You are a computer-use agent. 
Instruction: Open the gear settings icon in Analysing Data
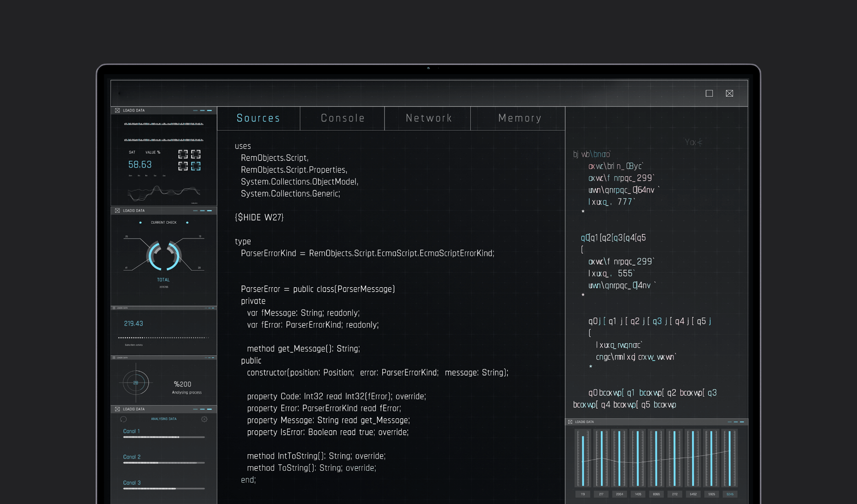(204, 419)
